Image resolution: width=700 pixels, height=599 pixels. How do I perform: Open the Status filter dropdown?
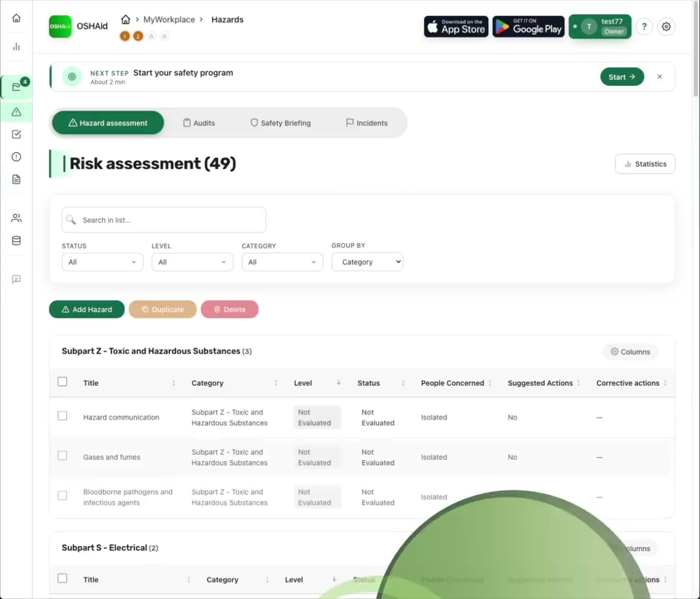click(103, 262)
